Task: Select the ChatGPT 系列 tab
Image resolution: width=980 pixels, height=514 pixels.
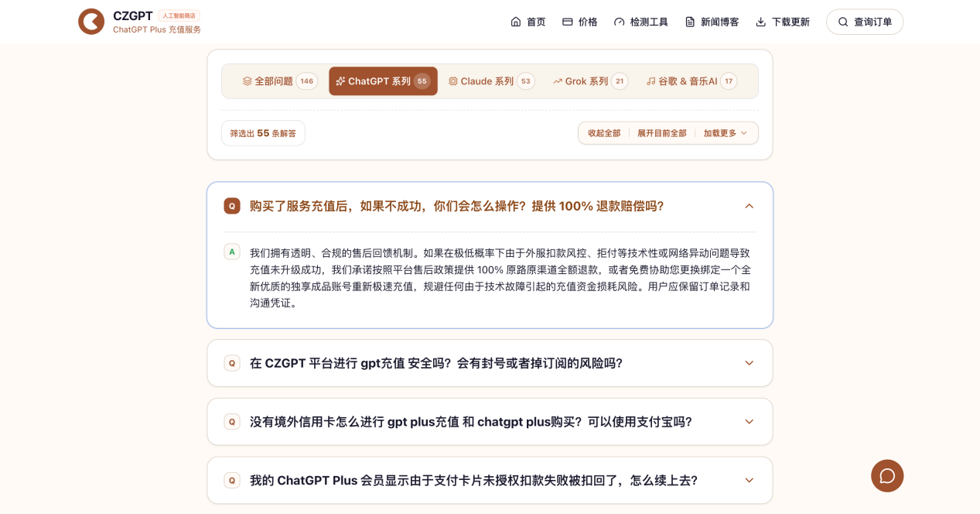Action: [383, 81]
